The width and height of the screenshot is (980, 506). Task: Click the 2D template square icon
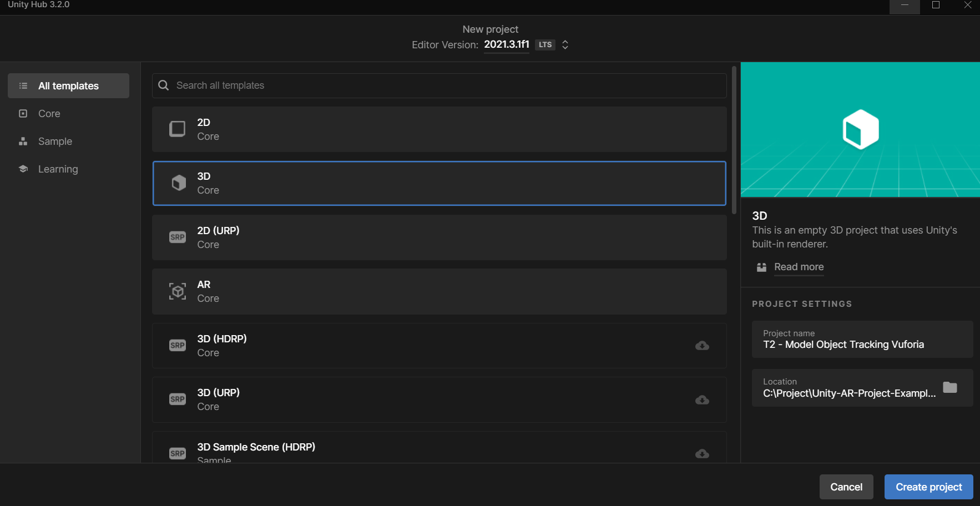178,129
